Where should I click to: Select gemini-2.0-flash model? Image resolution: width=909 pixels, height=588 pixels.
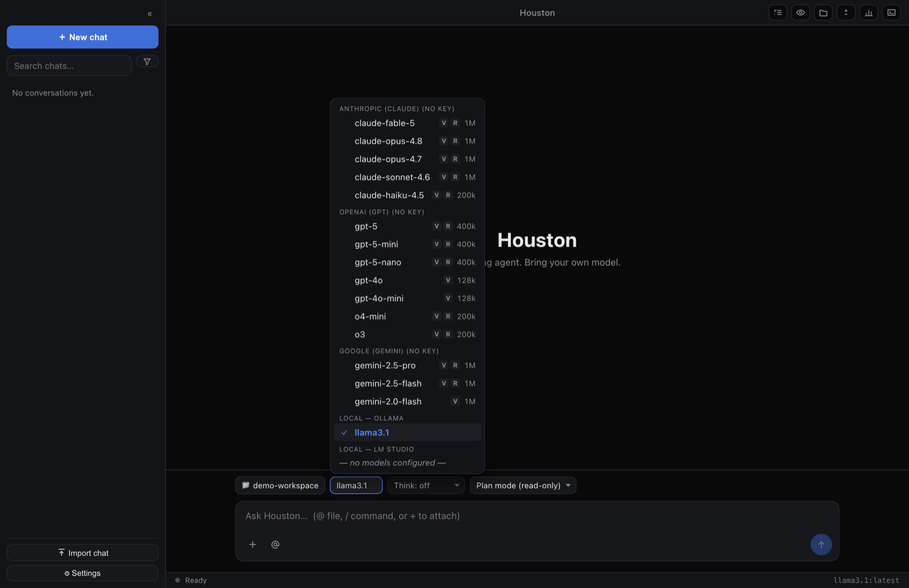pyautogui.click(x=407, y=401)
